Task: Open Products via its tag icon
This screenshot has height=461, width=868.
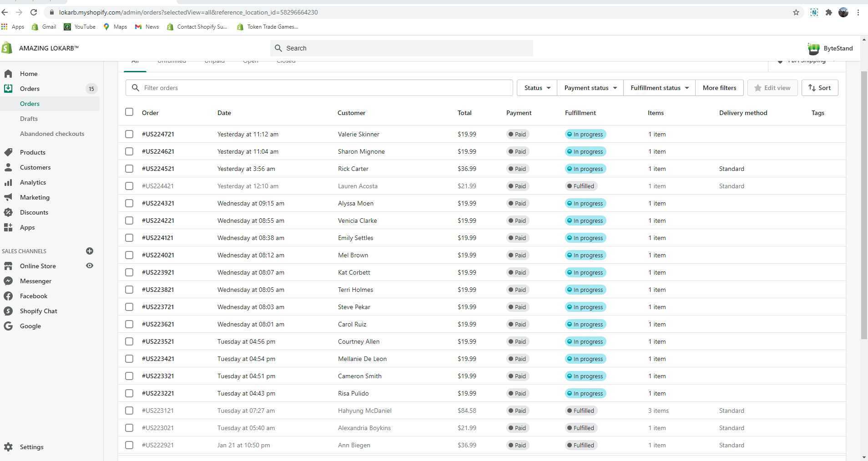Action: (x=8, y=152)
